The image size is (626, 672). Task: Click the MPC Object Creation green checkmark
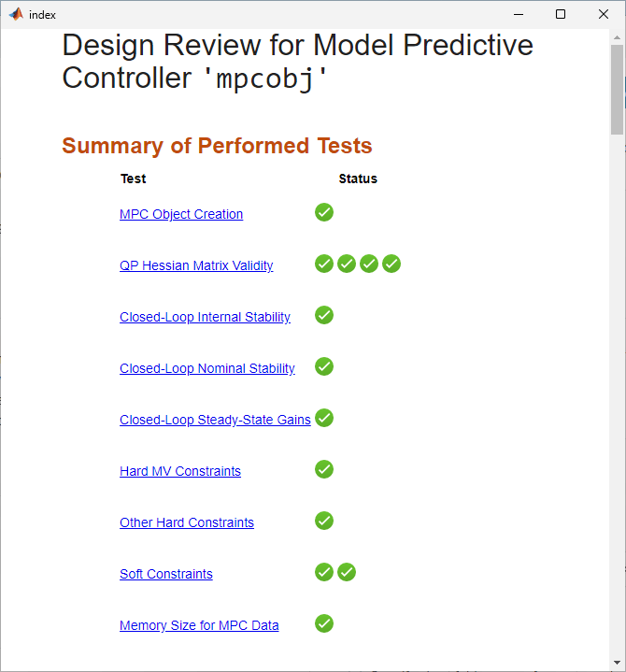tap(324, 212)
